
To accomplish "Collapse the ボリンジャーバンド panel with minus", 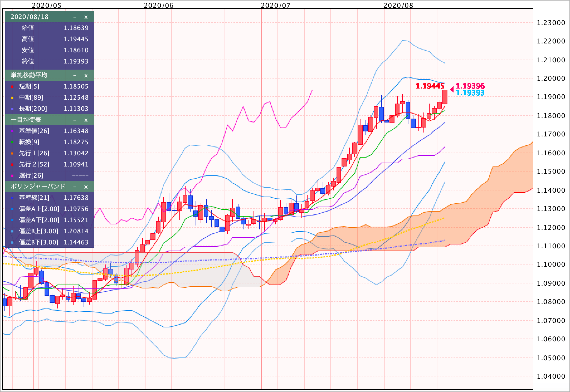I will point(75,187).
